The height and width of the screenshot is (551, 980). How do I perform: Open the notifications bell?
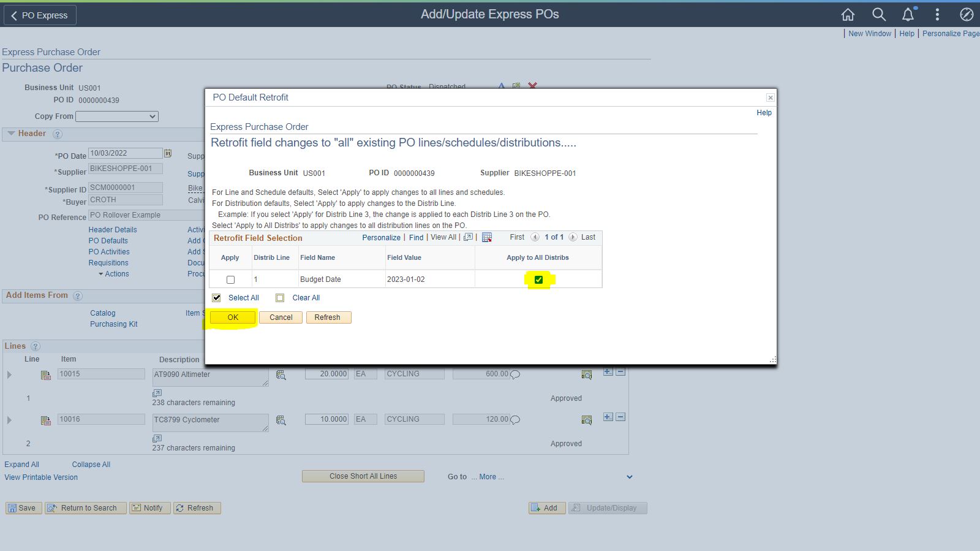coord(908,14)
